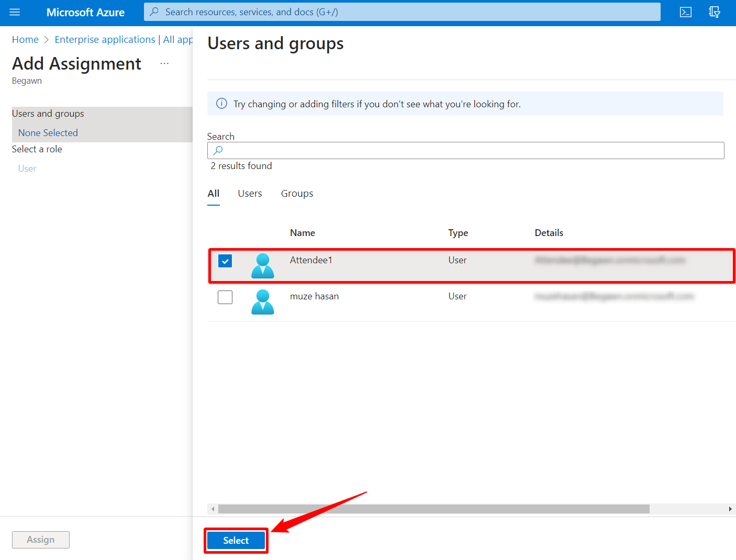Click None Selected under Users and groups

coord(48,133)
